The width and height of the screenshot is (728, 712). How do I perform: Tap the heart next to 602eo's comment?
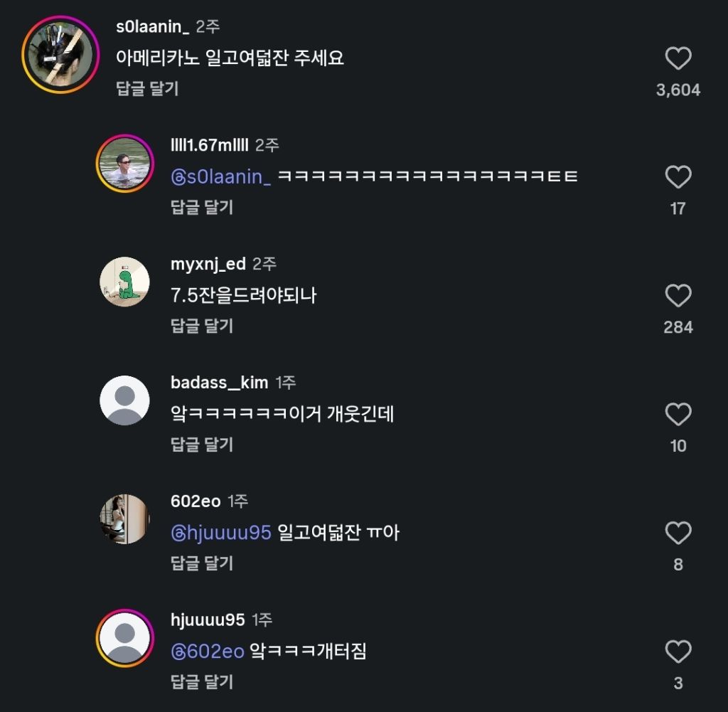[678, 533]
